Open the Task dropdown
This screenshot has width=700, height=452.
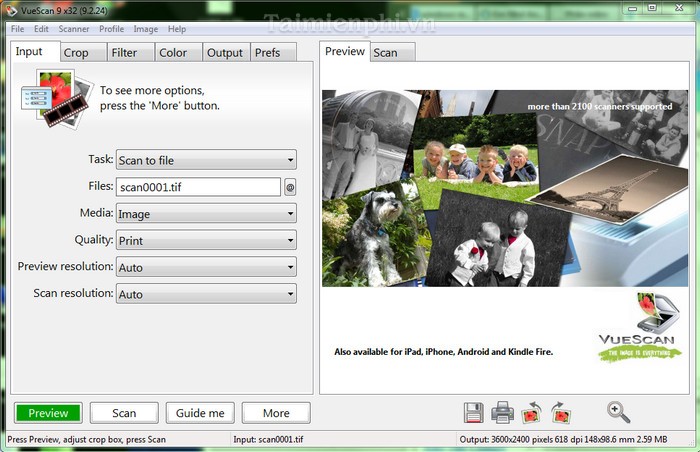click(x=206, y=160)
